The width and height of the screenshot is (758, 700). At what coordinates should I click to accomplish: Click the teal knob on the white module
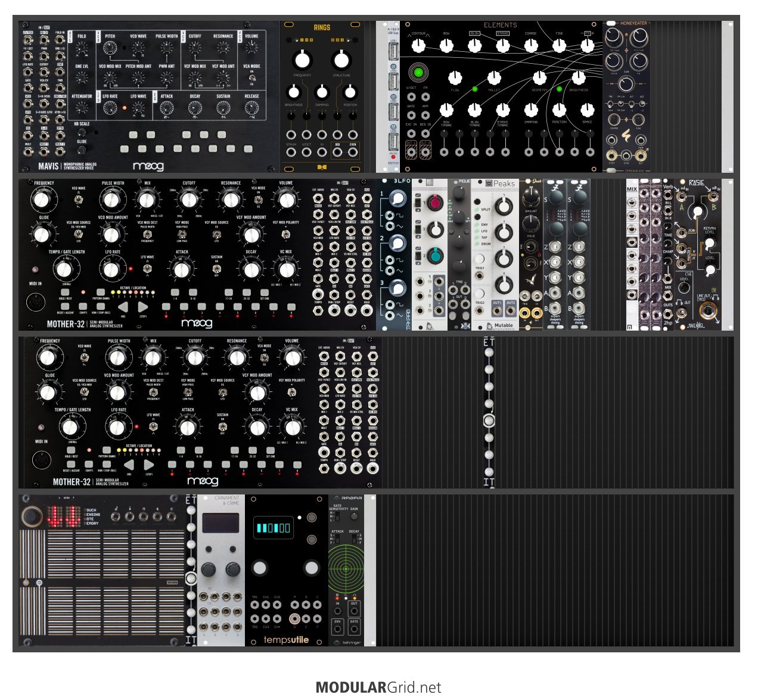[x=436, y=256]
